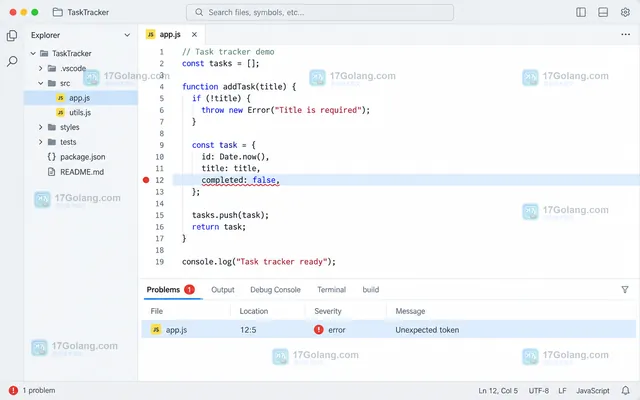Click the File column header
The image size is (640, 400).
coord(157,311)
